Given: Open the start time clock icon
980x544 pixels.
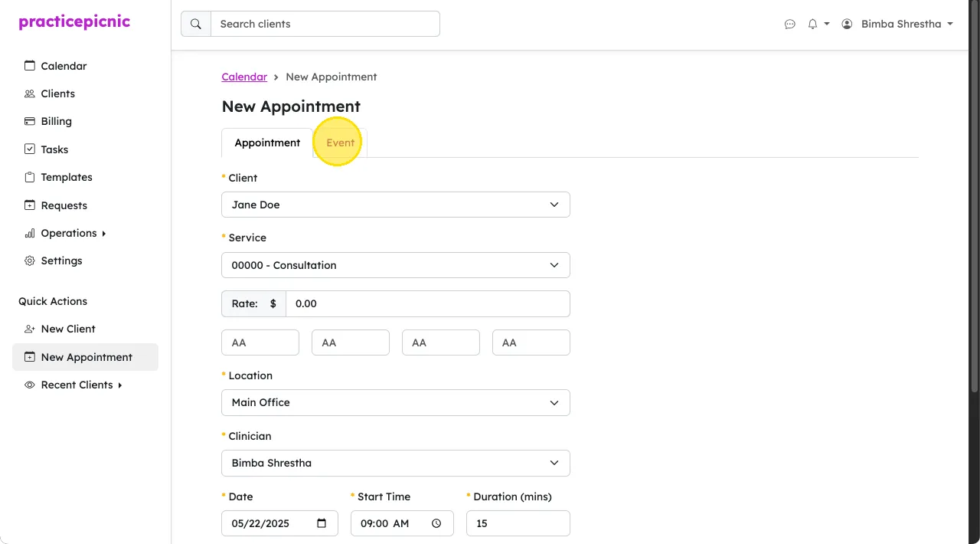Looking at the screenshot, I should pyautogui.click(x=436, y=523).
